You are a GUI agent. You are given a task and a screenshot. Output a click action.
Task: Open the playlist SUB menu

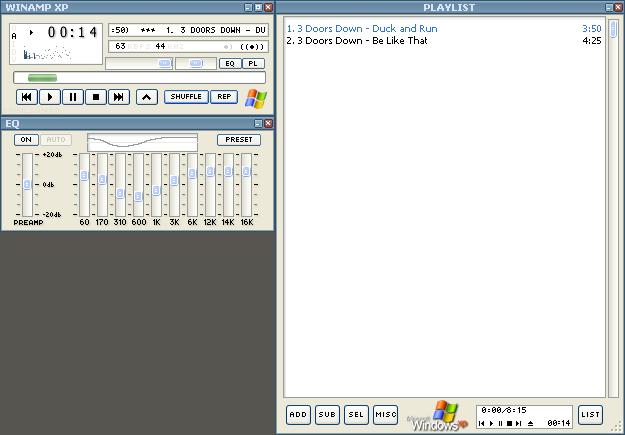(x=327, y=415)
